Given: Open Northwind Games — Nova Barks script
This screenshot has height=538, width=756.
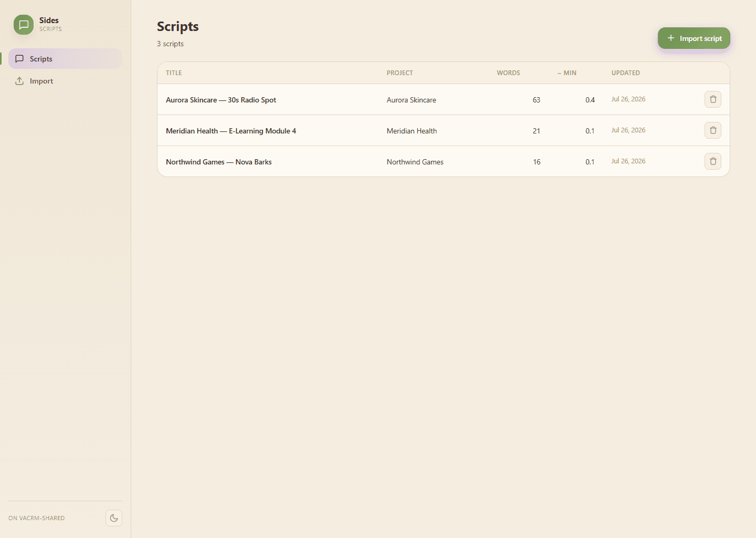Looking at the screenshot, I should (219, 162).
